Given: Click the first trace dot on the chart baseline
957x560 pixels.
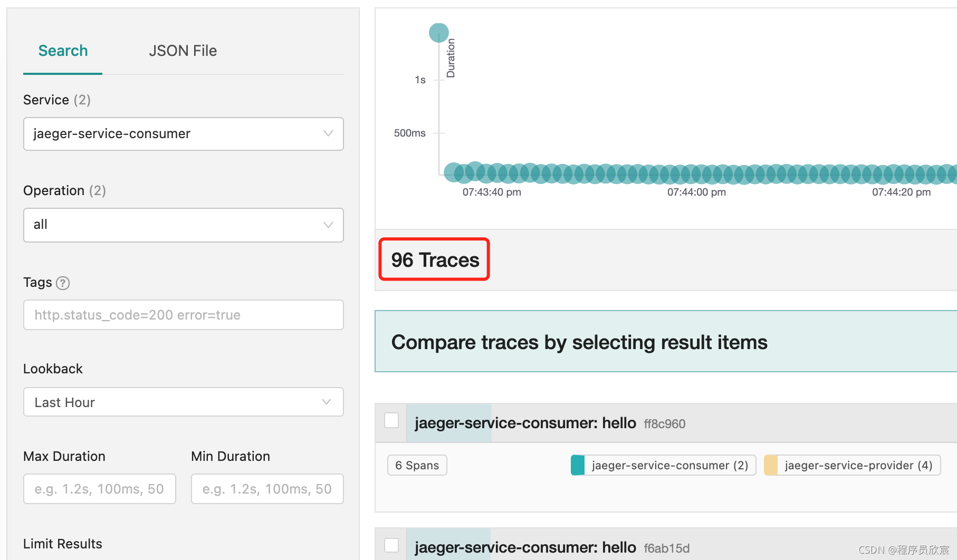Looking at the screenshot, I should [x=453, y=172].
